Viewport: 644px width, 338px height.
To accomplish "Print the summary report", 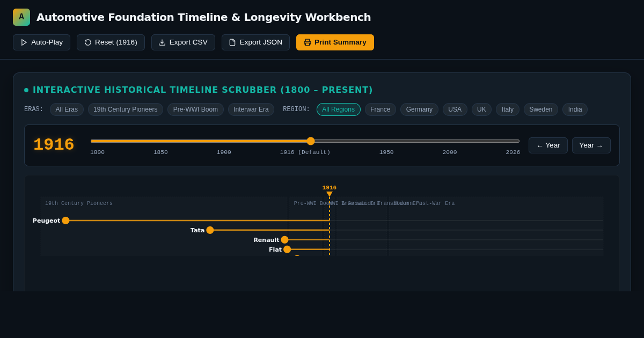I will tap(335, 42).
